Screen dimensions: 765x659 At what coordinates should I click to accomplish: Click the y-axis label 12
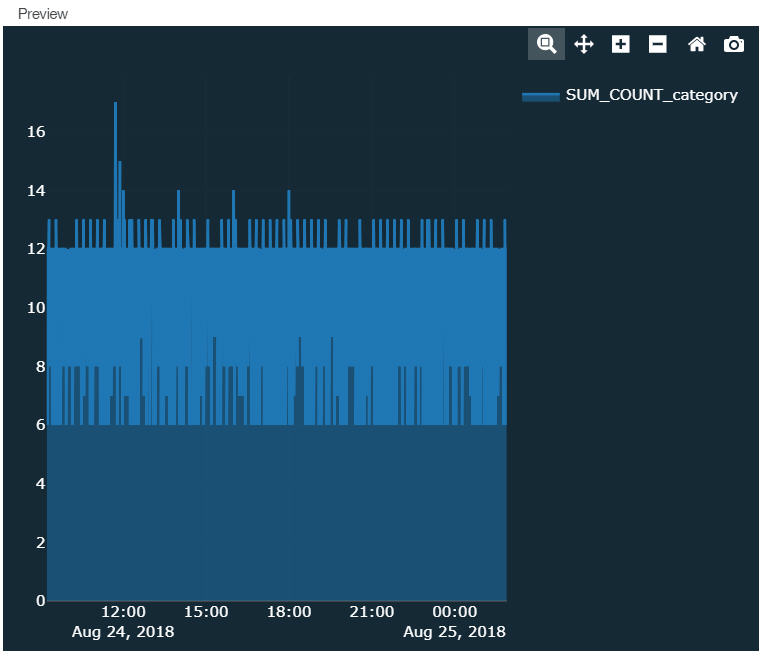pyautogui.click(x=36, y=249)
